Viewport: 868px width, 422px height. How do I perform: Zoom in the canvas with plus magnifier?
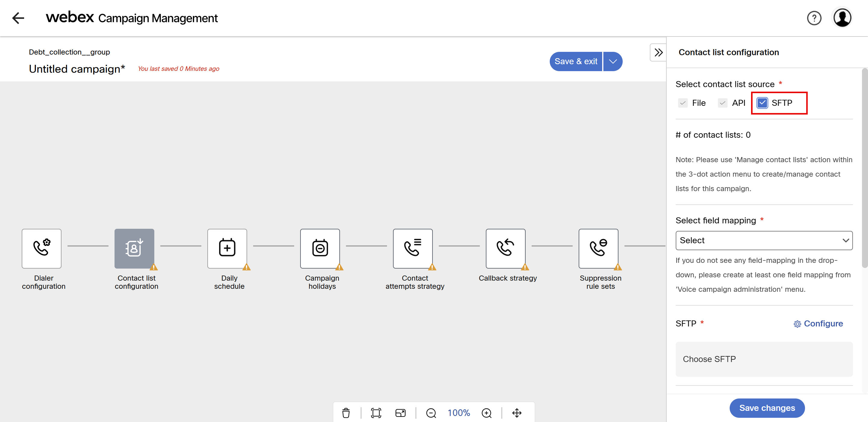click(x=486, y=413)
